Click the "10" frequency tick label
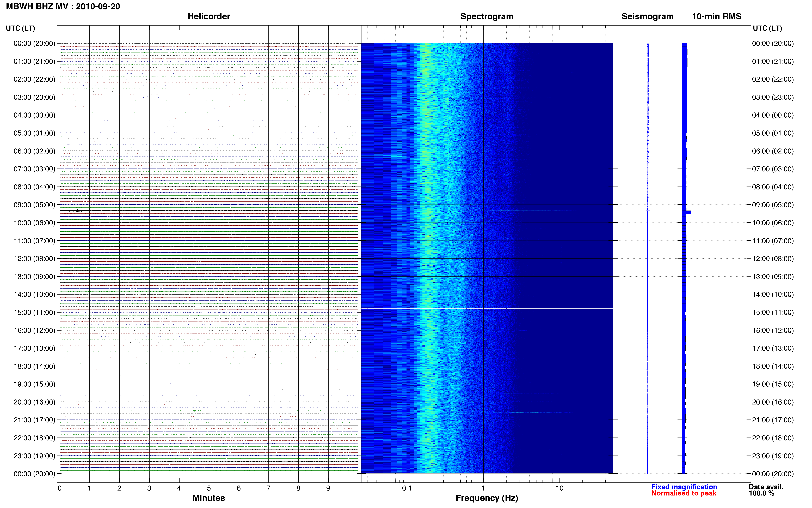This screenshot has height=508, width=812. (x=559, y=488)
